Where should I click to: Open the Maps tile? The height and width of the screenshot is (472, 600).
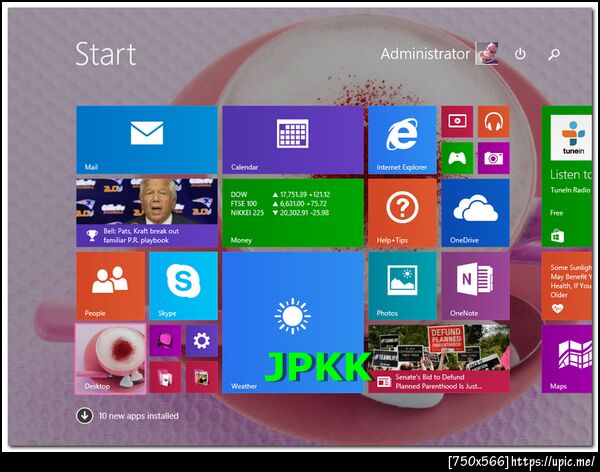click(567, 359)
